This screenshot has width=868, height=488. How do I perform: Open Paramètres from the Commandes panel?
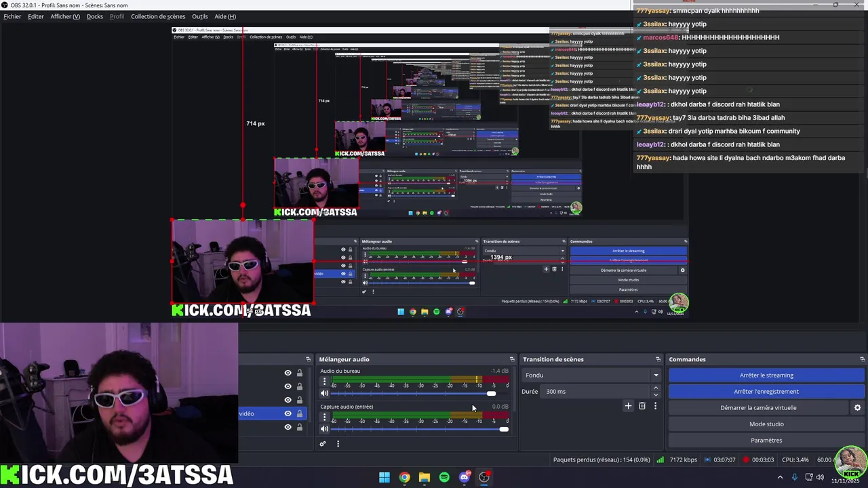pyautogui.click(x=766, y=440)
